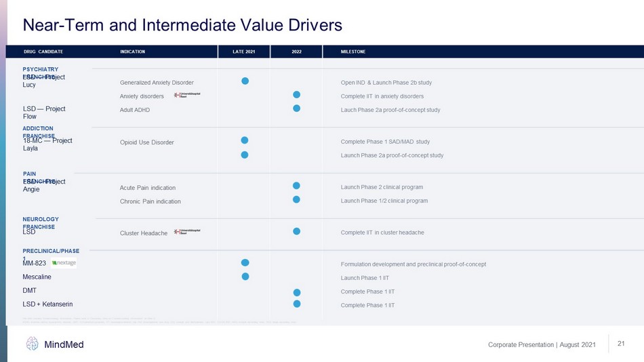644x362 pixels.
Task: Click the 2022 dot for Cluster Headache
Action: (296, 232)
